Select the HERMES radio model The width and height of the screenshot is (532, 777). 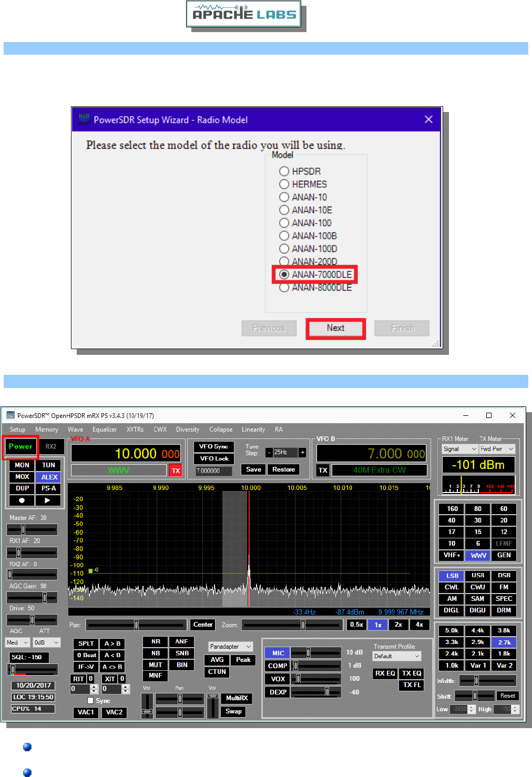pos(303,184)
